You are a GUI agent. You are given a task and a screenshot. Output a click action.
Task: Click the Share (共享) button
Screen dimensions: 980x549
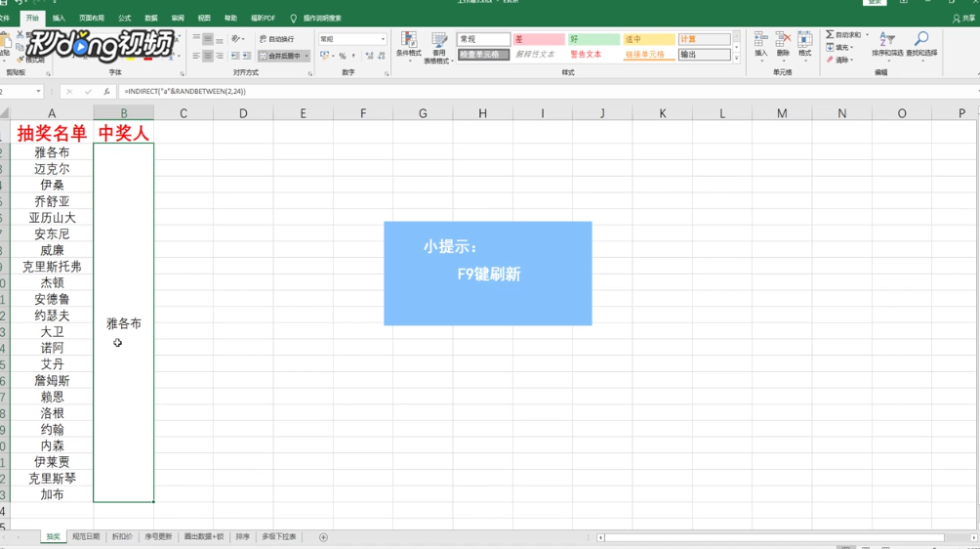pos(963,19)
